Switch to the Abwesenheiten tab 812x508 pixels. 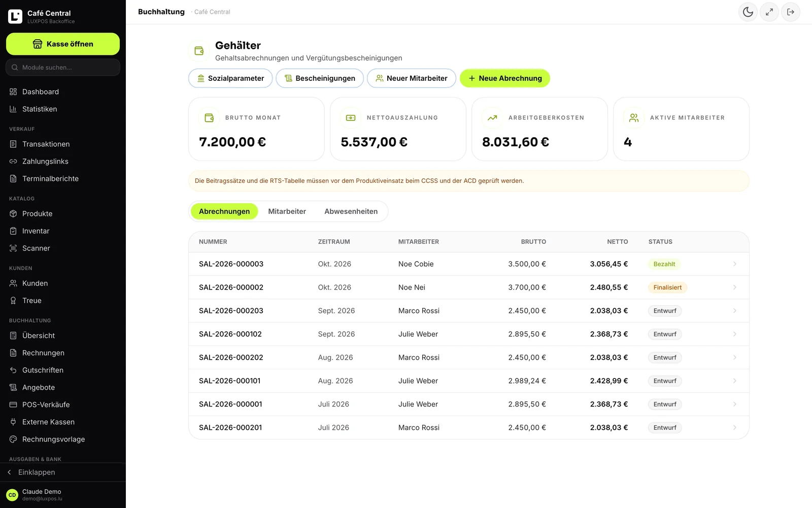pos(351,211)
